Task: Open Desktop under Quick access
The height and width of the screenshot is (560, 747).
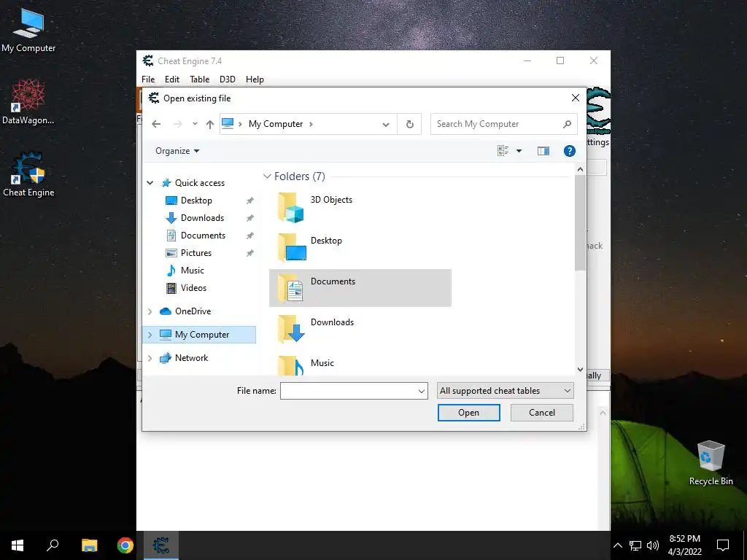Action: coord(196,201)
